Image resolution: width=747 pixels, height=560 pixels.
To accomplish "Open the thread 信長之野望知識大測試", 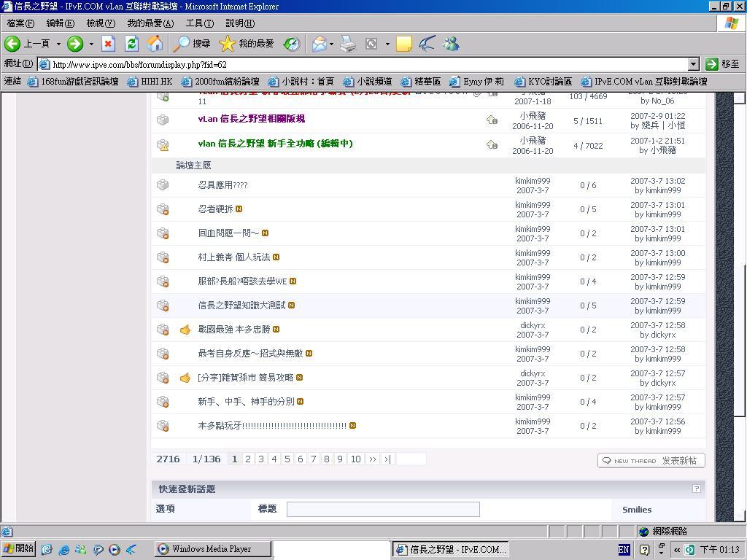I will tap(241, 306).
